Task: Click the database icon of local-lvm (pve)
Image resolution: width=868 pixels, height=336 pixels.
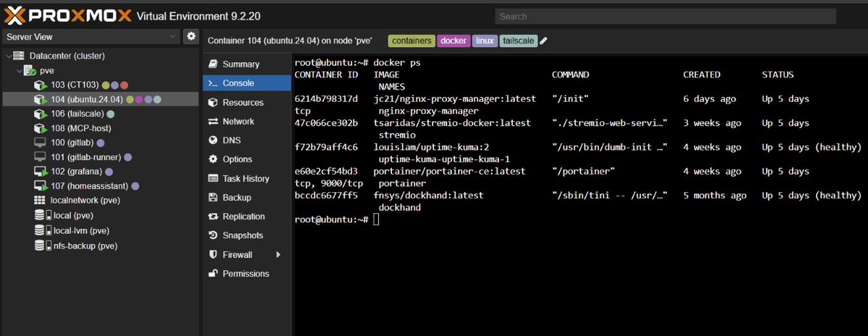Action: (x=41, y=231)
